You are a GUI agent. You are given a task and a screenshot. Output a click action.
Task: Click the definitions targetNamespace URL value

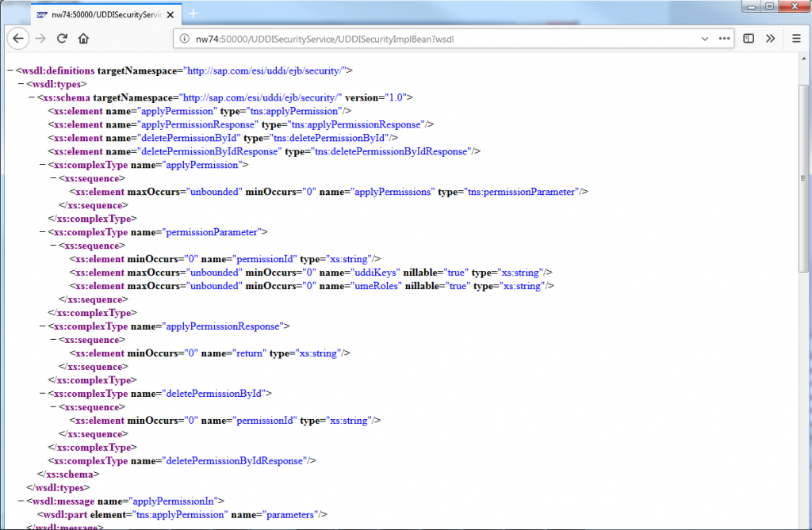point(265,71)
